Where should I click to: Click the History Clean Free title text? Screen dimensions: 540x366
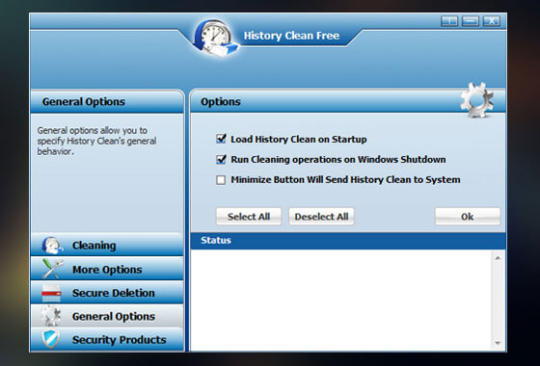point(291,36)
